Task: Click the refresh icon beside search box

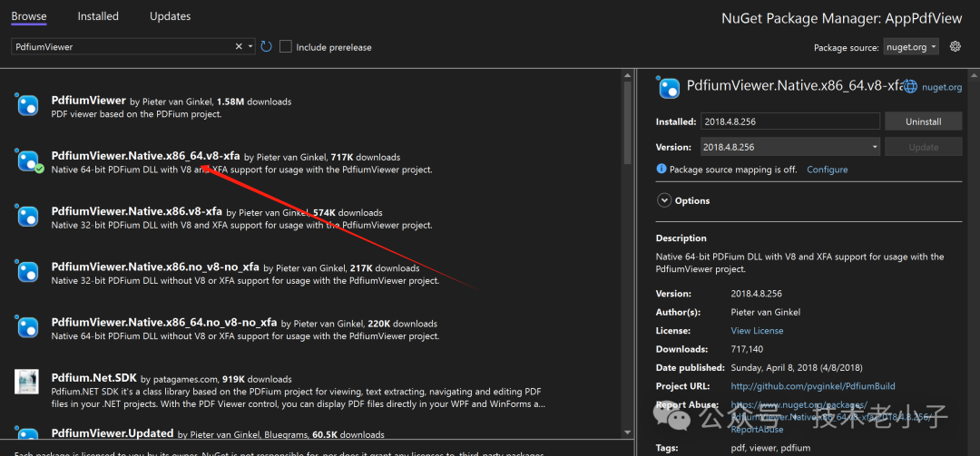Action: [266, 46]
